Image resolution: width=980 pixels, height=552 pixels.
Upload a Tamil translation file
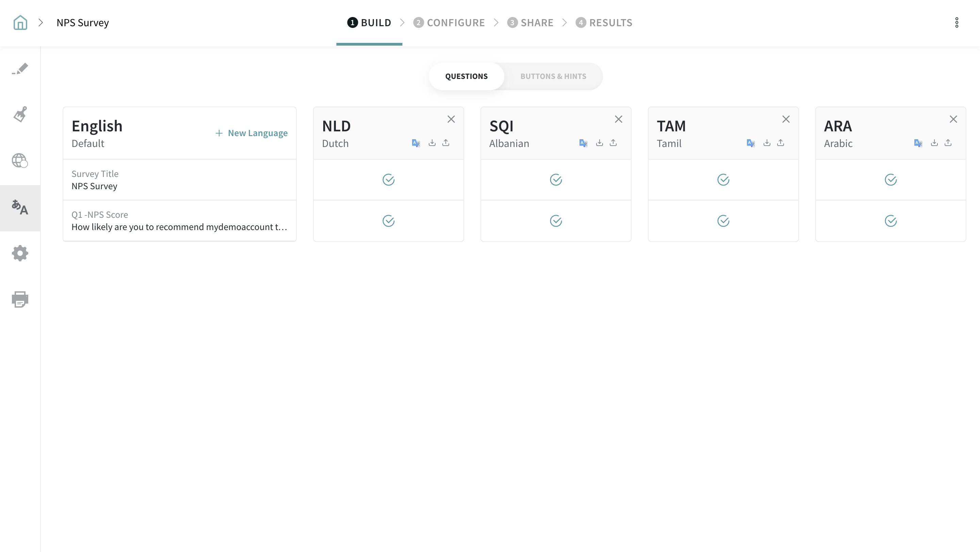coord(781,143)
